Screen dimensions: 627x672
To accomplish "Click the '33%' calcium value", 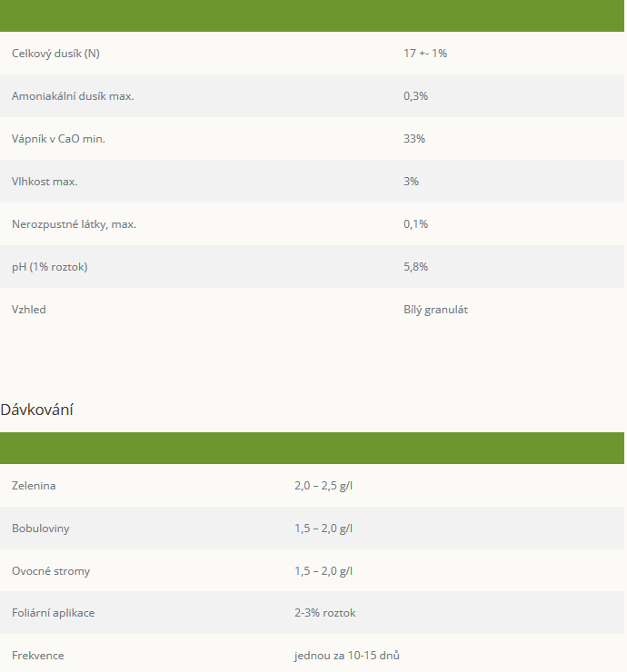I will point(414,139).
